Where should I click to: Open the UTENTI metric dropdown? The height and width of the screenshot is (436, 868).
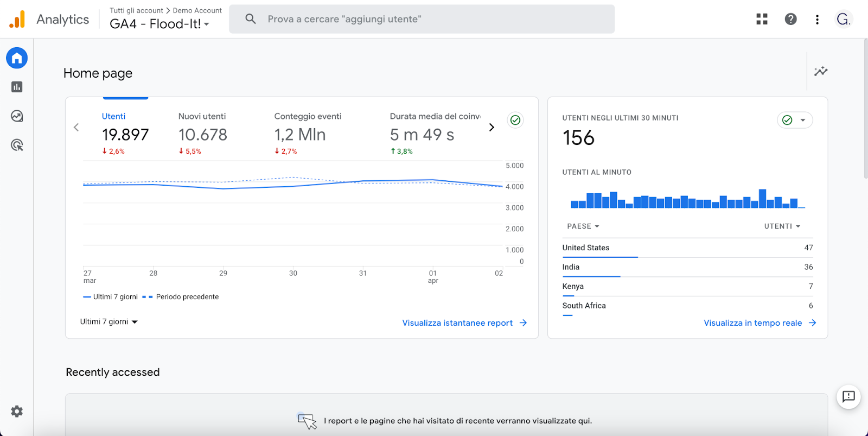[782, 226]
